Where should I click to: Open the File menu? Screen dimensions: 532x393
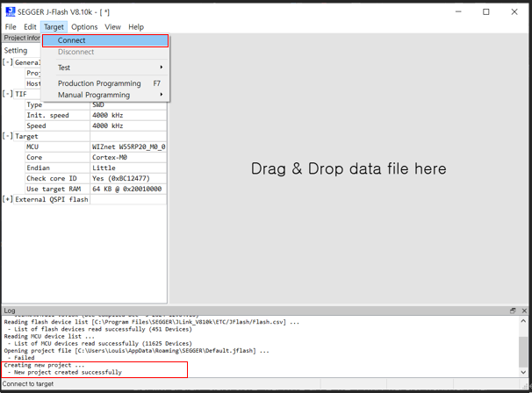coord(11,27)
